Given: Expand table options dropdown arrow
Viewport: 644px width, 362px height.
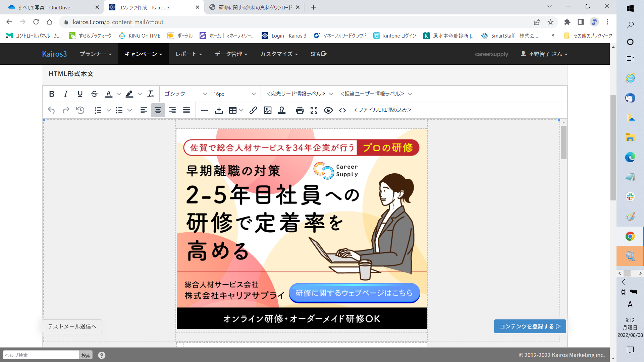Looking at the screenshot, I should (241, 110).
